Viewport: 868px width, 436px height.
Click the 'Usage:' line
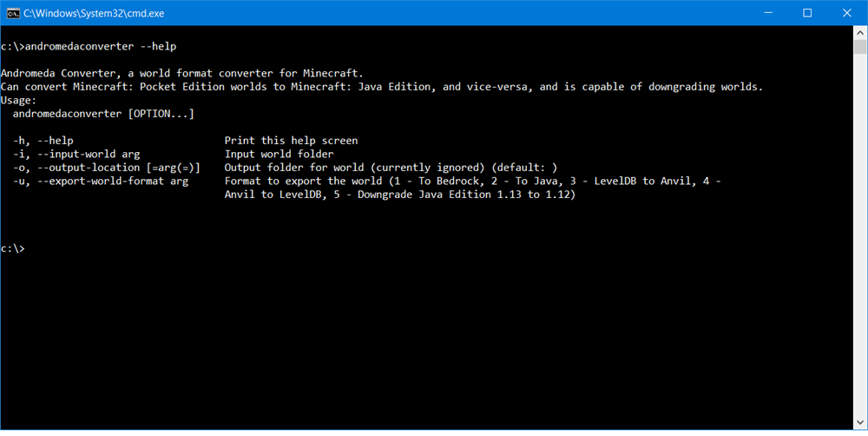(x=19, y=101)
